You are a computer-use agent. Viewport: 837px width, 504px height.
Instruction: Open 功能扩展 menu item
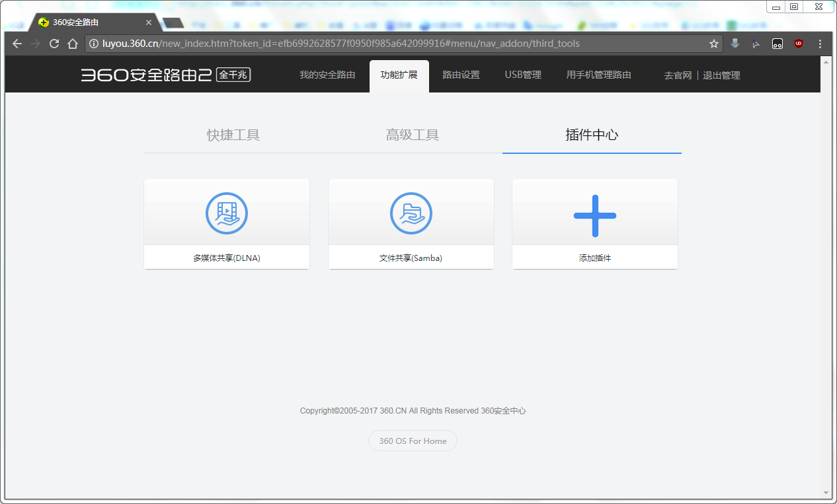399,75
